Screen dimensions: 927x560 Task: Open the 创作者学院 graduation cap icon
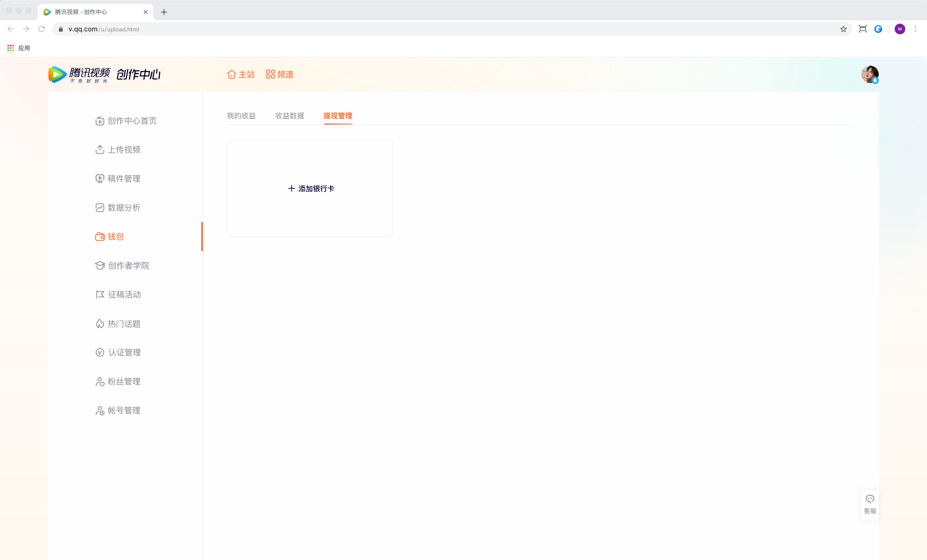pyautogui.click(x=100, y=266)
